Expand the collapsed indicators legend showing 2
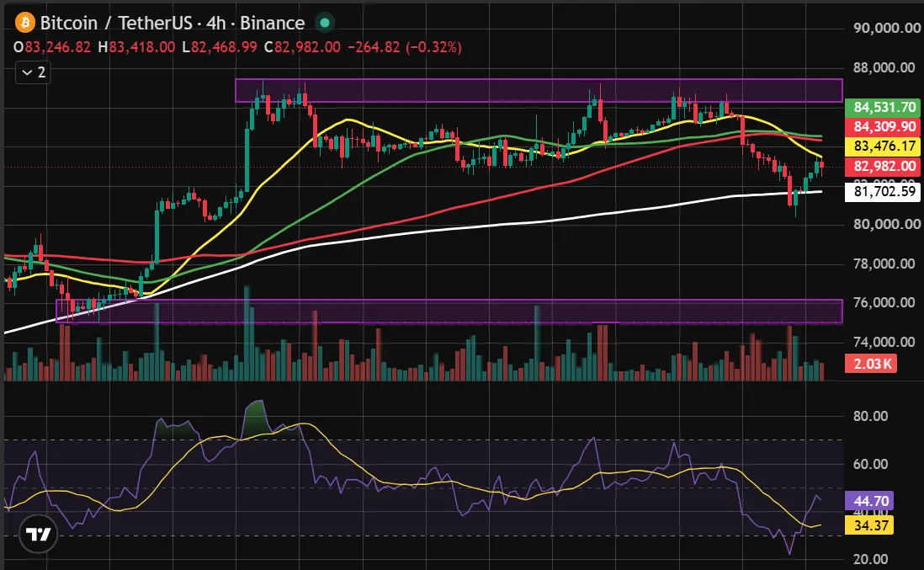 tap(33, 72)
